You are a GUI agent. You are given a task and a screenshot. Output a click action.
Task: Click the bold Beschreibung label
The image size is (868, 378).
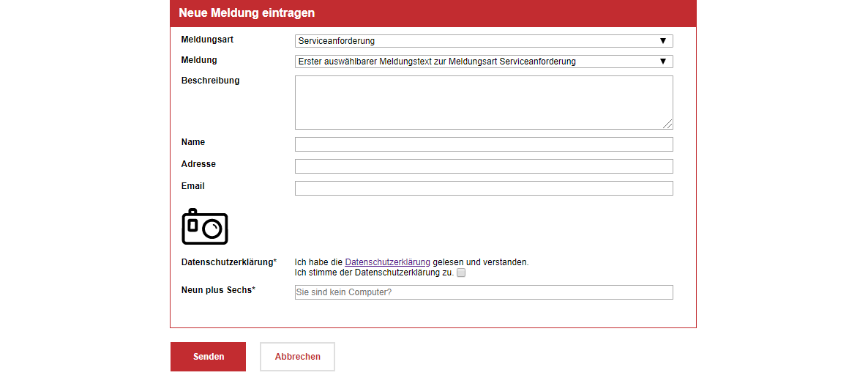click(210, 81)
